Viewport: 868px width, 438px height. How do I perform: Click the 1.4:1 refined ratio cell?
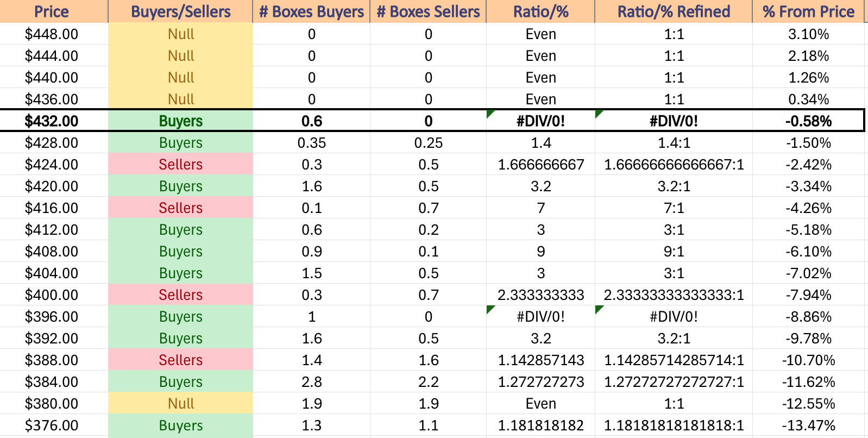point(674,142)
